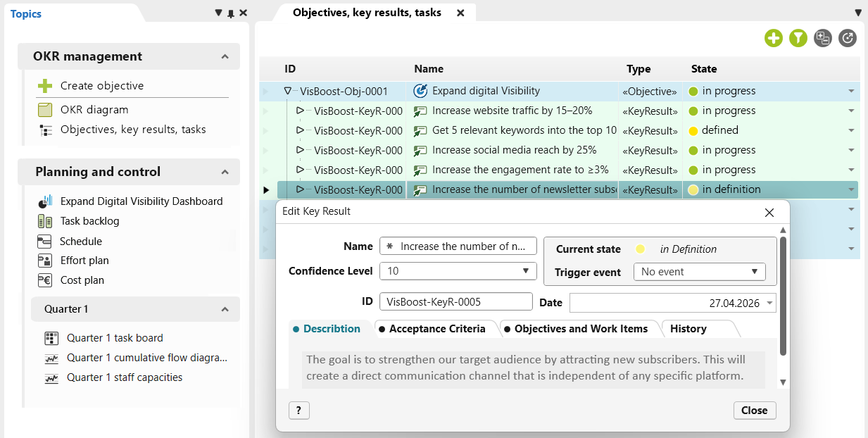Viewport: 868px width, 438px height.
Task: Click the grey objective target arrow icon
Action: tap(848, 38)
